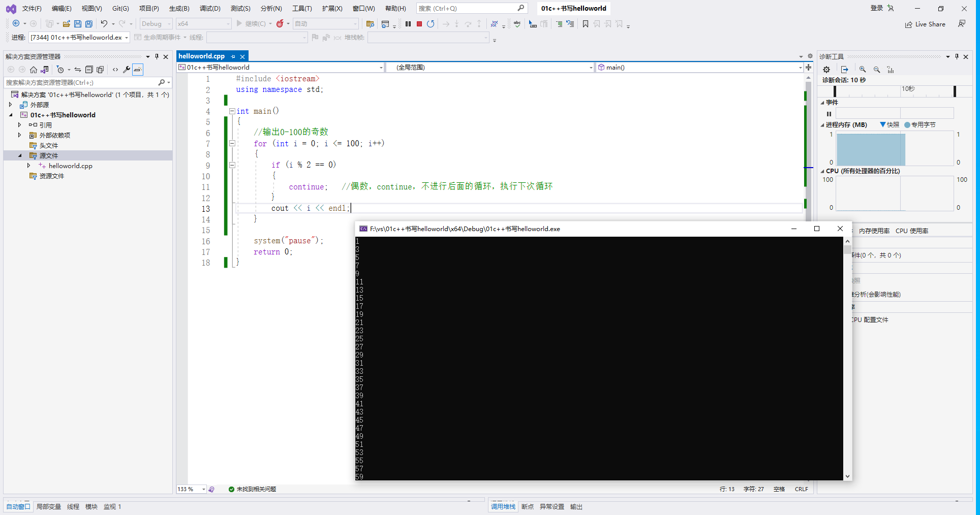
Task: Click the console window vertical scrollbar
Action: (847, 359)
